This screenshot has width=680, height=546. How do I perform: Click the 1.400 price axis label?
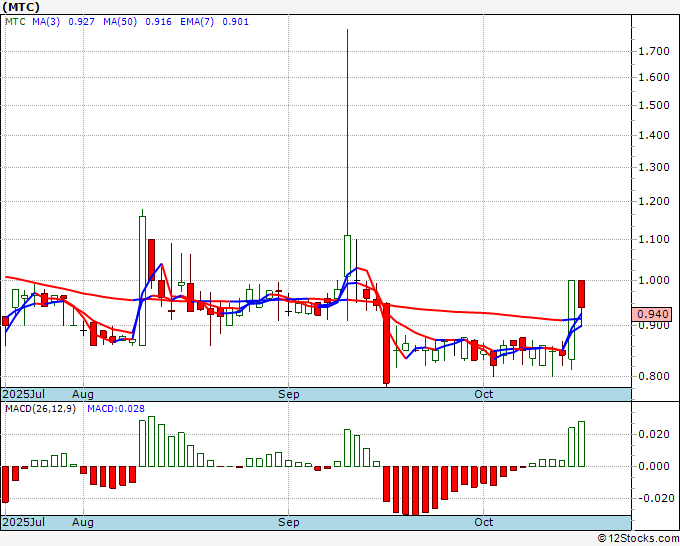coord(654,135)
